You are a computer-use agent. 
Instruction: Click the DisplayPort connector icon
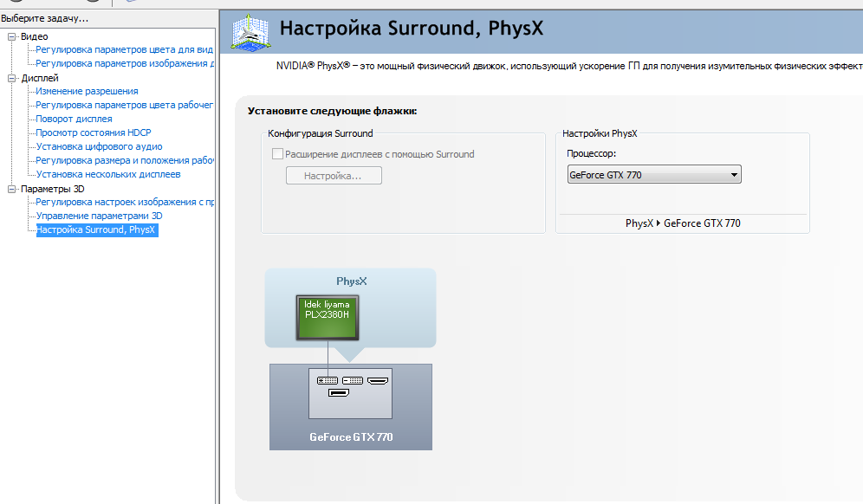point(338,394)
